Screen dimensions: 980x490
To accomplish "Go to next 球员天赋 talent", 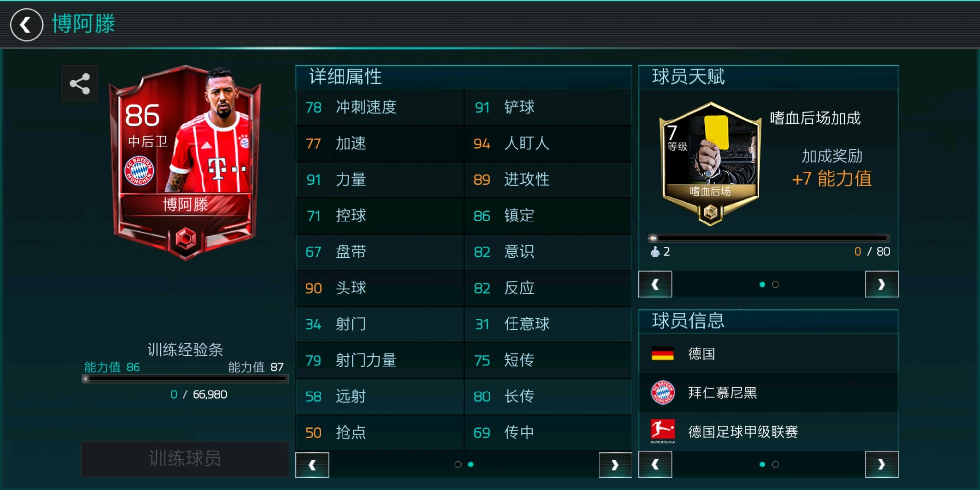I will coord(882,284).
